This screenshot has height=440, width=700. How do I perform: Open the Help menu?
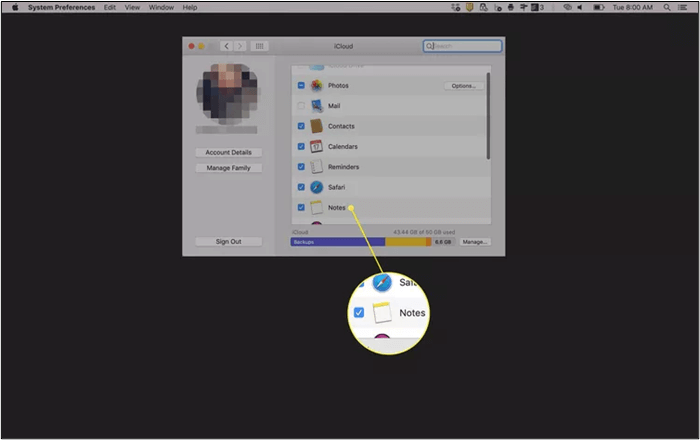(190, 7)
